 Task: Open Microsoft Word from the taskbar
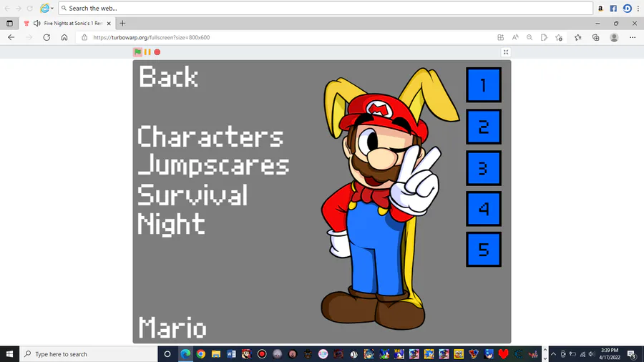click(231, 354)
